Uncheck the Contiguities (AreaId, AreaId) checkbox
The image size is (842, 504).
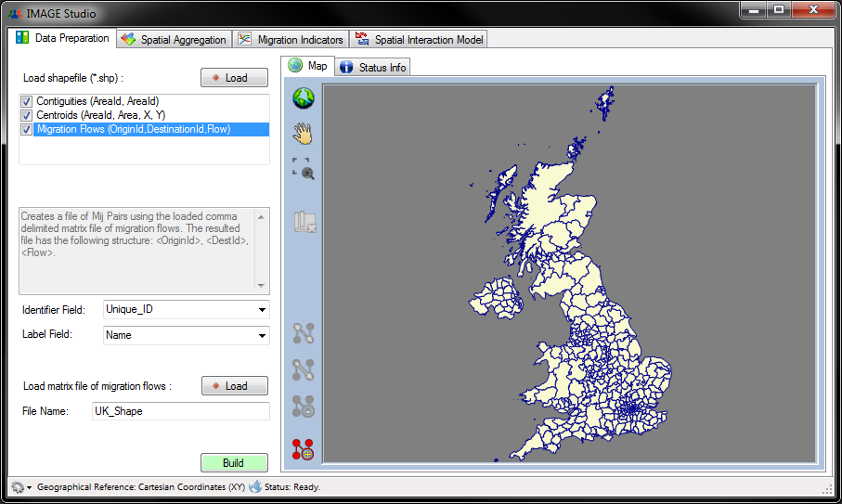[x=26, y=101]
